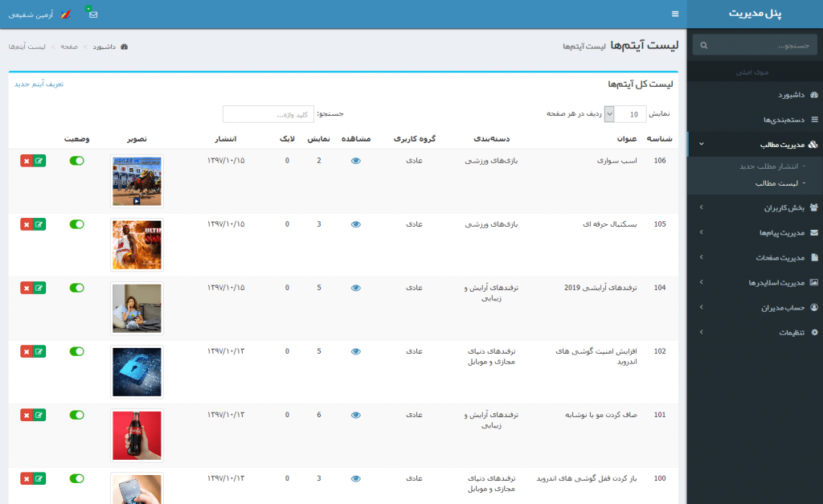Expand the مدیریت پیام‌ها sidebar menu
The width and height of the screenshot is (823, 504).
pos(755,232)
